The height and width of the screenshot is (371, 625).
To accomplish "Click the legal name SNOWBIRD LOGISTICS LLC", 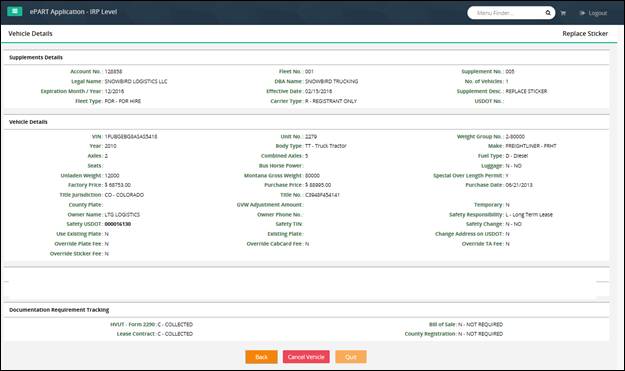I will [136, 81].
